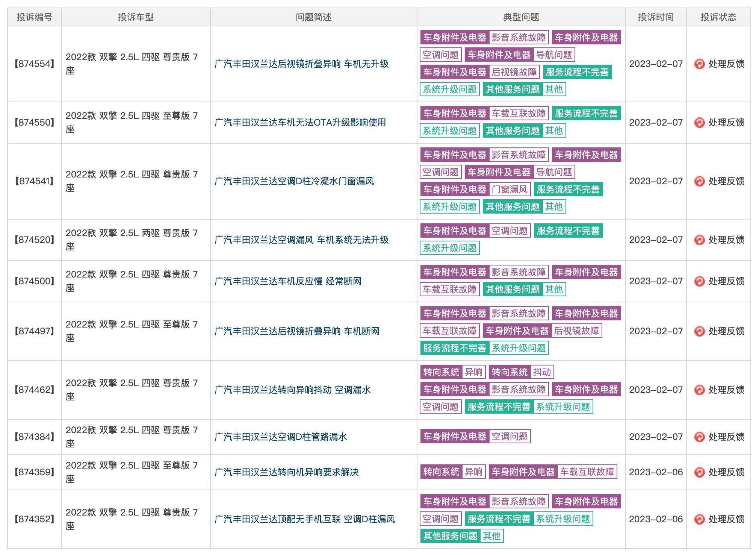This screenshot has height=555, width=756.
Task: Click 后视镜故障 tag in row 874554
Action: [x=514, y=72]
